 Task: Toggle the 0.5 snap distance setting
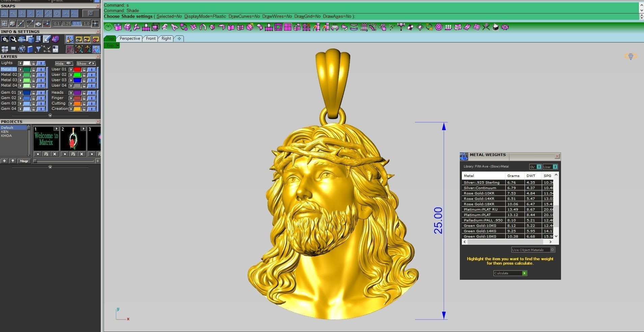coord(76,24)
